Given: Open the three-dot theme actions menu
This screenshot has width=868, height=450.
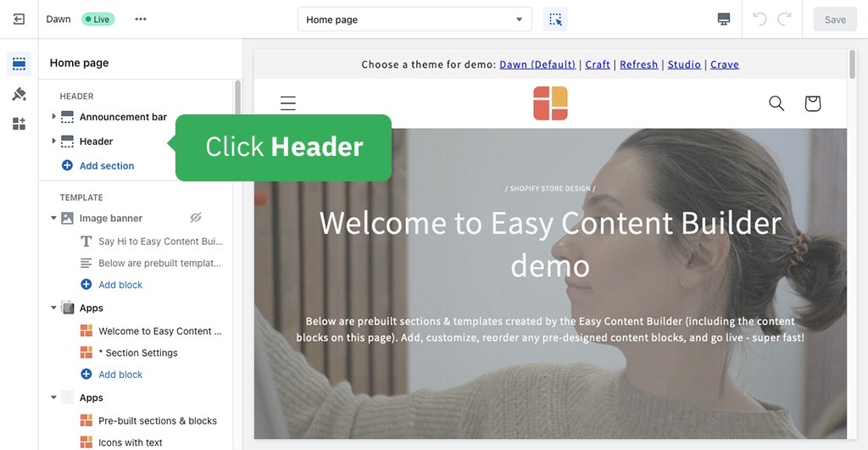Looking at the screenshot, I should tap(141, 19).
